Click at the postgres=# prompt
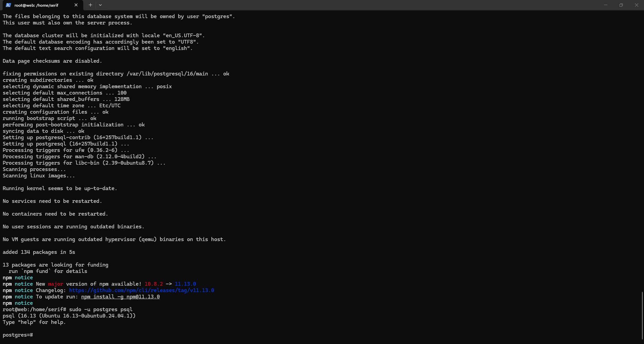644x344 pixels. click(18, 335)
